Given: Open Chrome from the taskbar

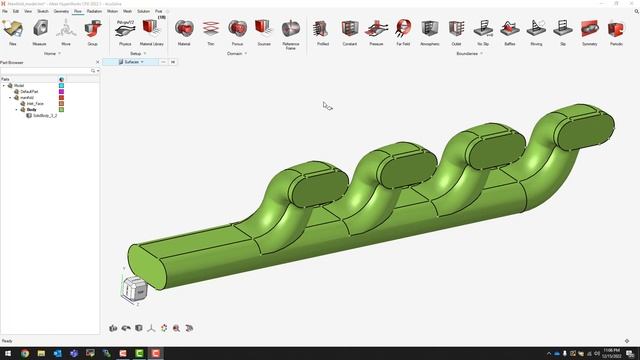Looking at the screenshot, I should 25,353.
